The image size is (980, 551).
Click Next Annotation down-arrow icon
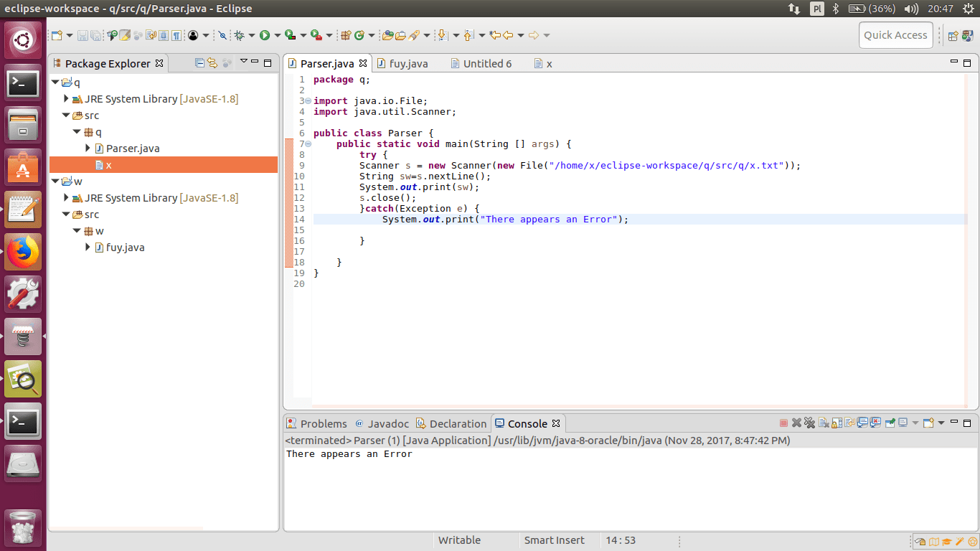pyautogui.click(x=443, y=35)
